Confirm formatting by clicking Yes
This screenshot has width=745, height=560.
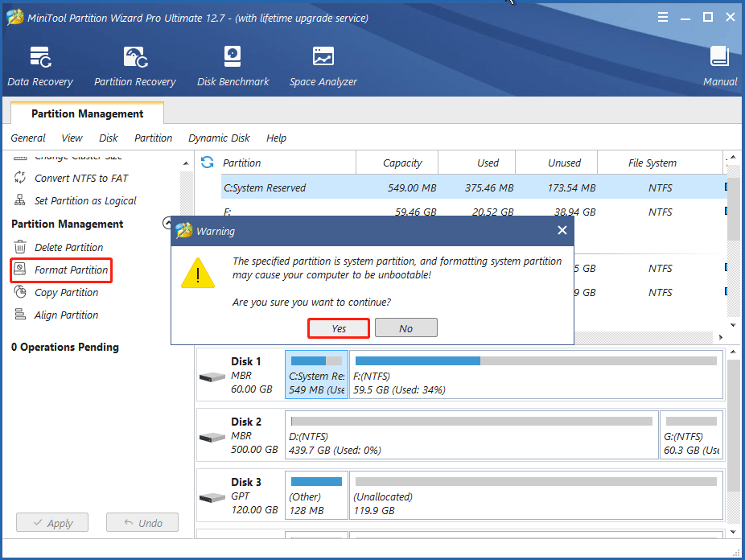click(x=339, y=328)
